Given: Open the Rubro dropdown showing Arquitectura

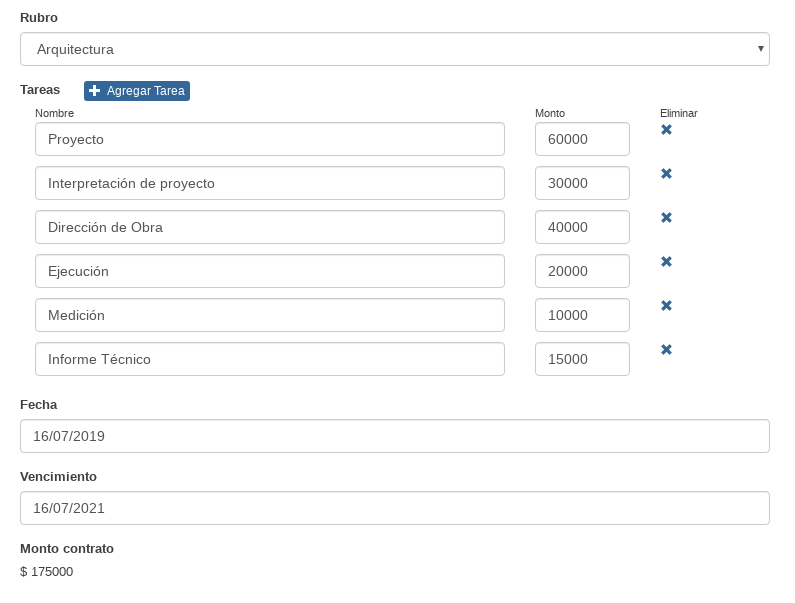Looking at the screenshot, I should click(x=394, y=49).
